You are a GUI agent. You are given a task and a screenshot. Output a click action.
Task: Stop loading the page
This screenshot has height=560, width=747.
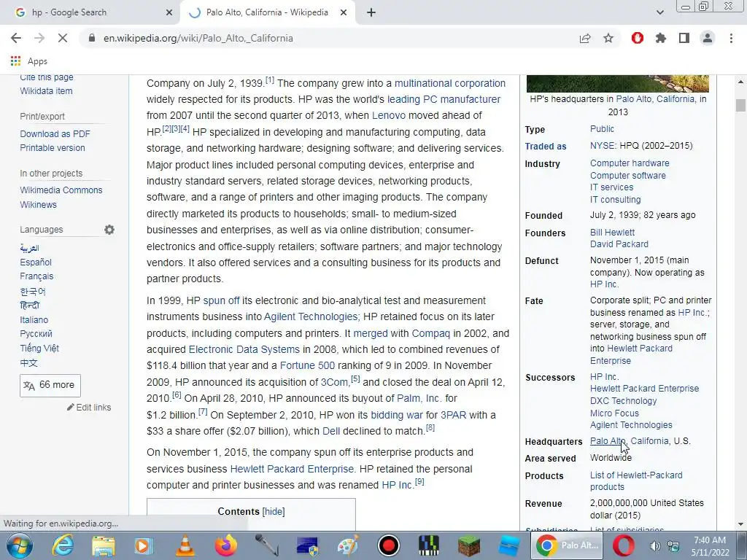pyautogui.click(x=63, y=38)
